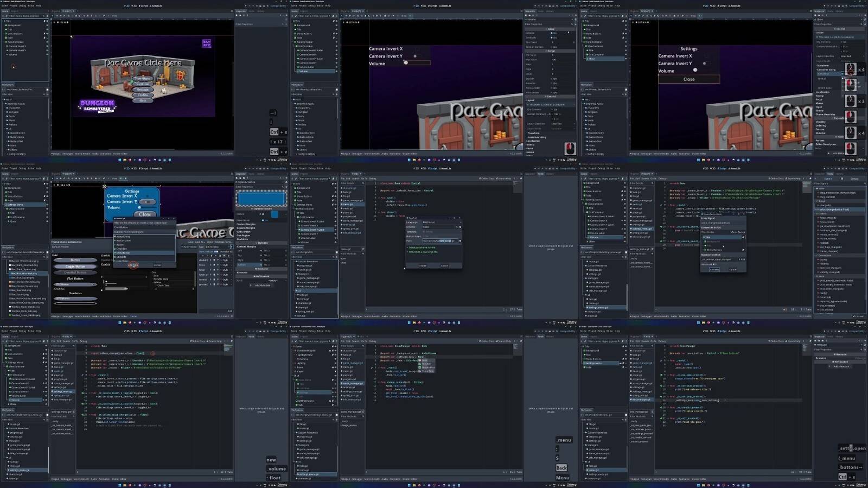Click Create button in create-script dialog

pyautogui.click(x=423, y=265)
